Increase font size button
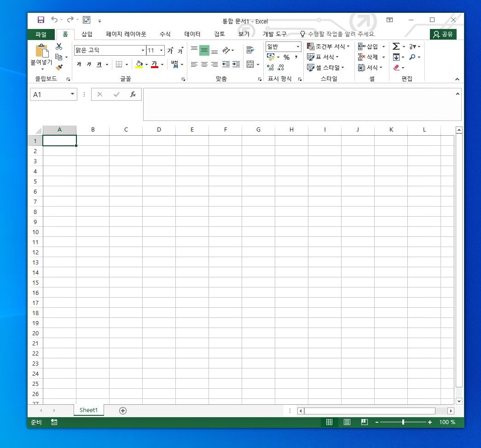Image resolution: width=481 pixels, height=448 pixels. (x=170, y=50)
